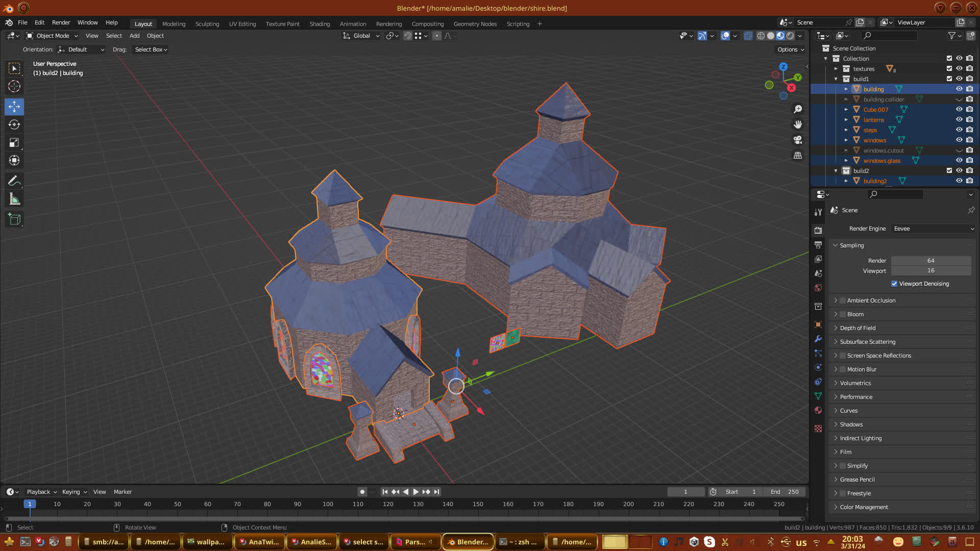The image size is (980, 551).
Task: Choose the Measure tool
Action: pos(14,200)
